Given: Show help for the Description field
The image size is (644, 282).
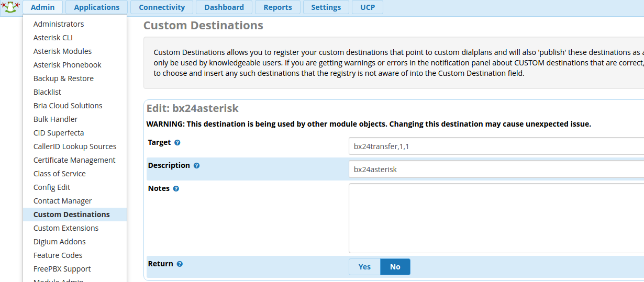Looking at the screenshot, I should pyautogui.click(x=196, y=165).
